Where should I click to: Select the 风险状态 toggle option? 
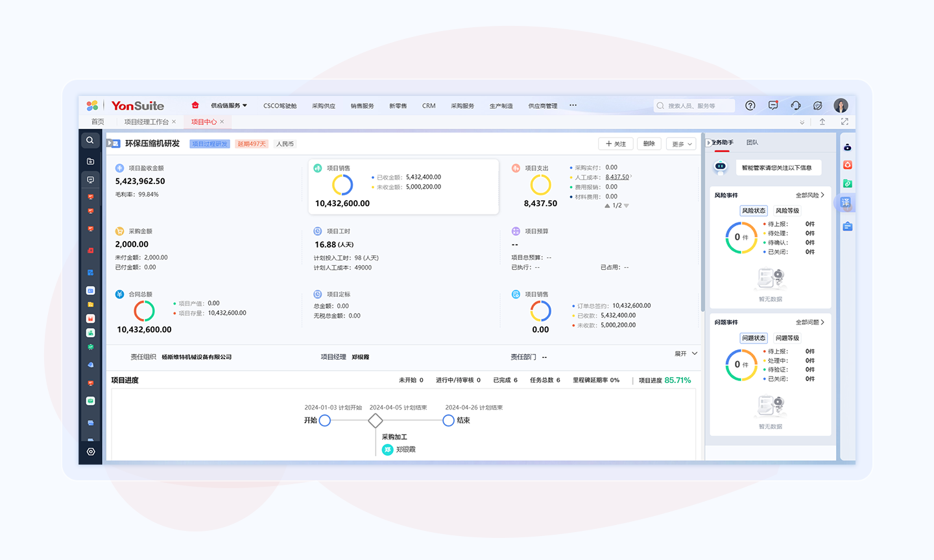pyautogui.click(x=754, y=211)
